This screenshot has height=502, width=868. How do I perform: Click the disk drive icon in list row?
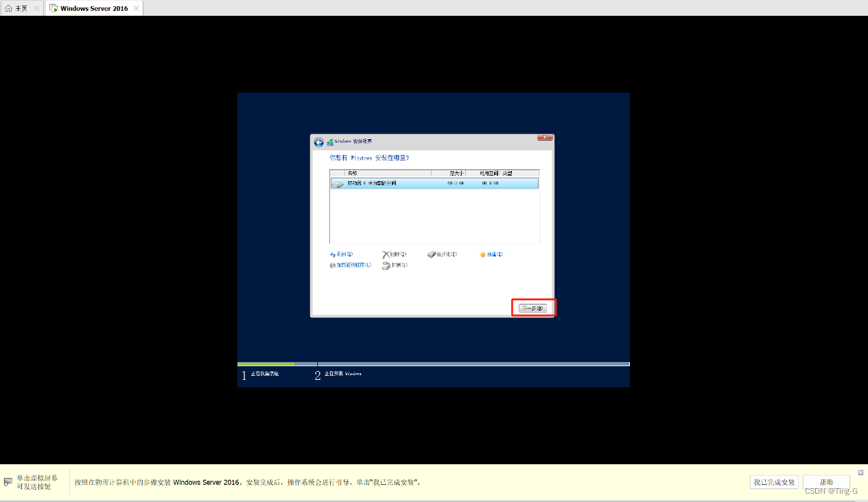tap(338, 184)
